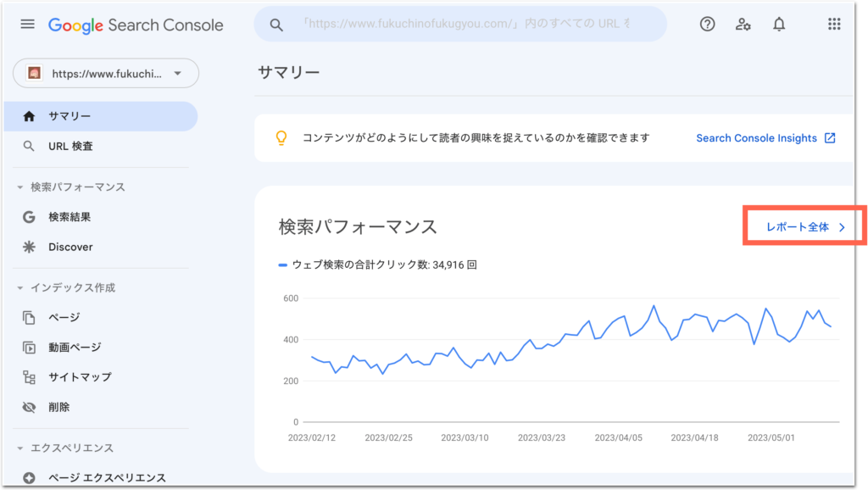This screenshot has height=490, width=868.
Task: Click the Google Search Console logo
Action: [136, 25]
